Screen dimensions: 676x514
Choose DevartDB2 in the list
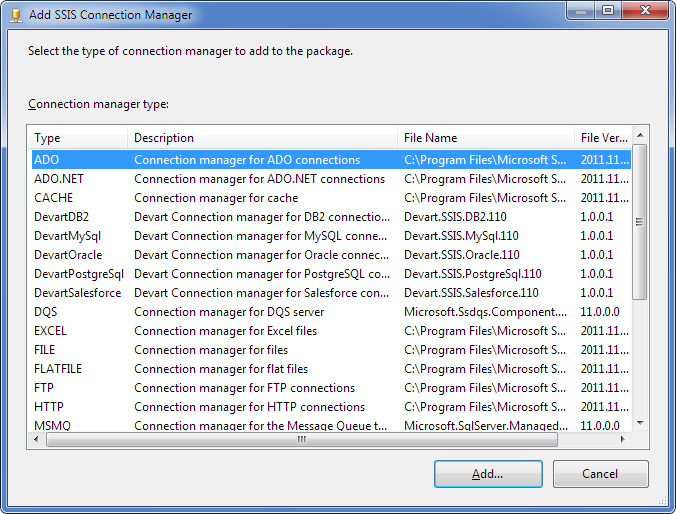[x=62, y=217]
